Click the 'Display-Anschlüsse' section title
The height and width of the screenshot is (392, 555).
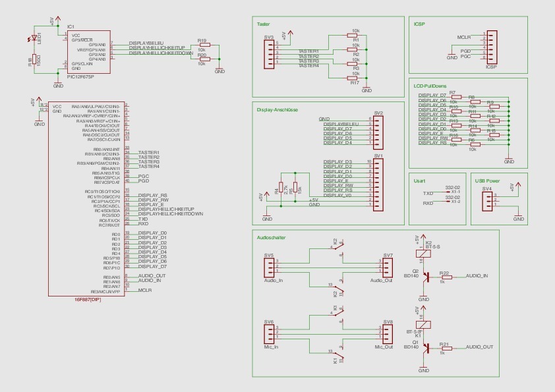tap(277, 110)
